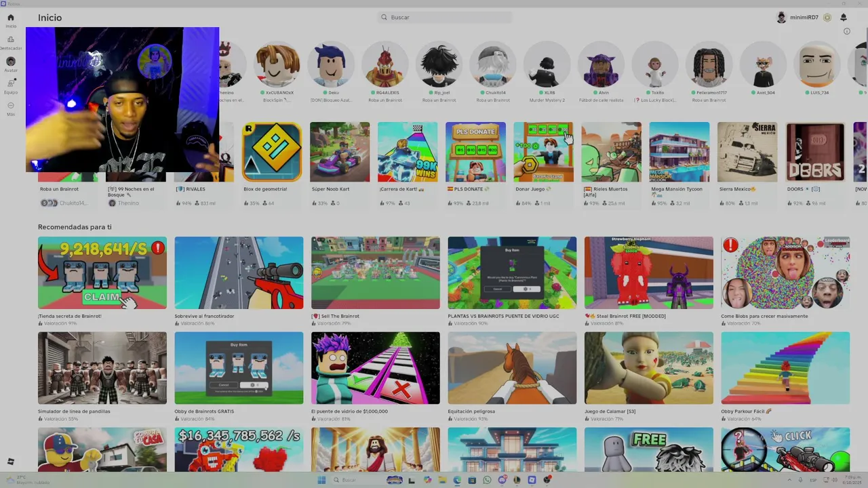
Task: Open Simulador de línea de pandillas game
Action: [102, 368]
